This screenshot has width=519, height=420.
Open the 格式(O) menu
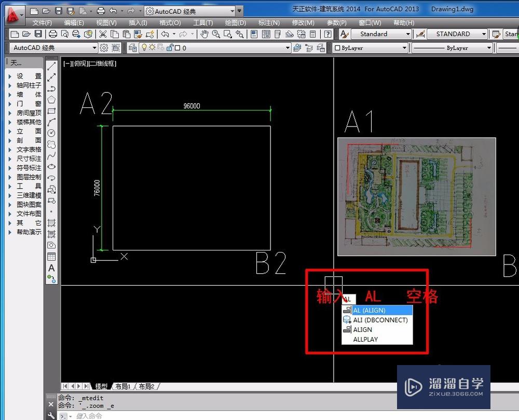point(170,23)
